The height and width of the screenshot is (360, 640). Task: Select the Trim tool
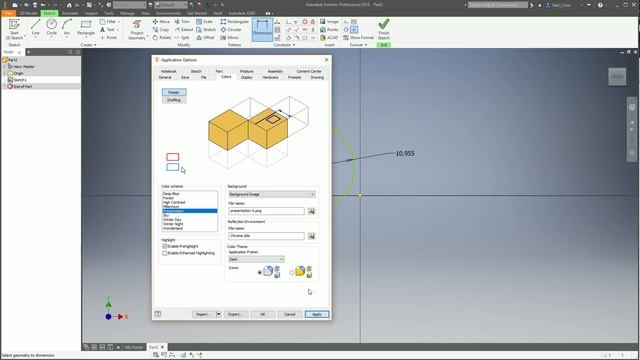click(182, 22)
